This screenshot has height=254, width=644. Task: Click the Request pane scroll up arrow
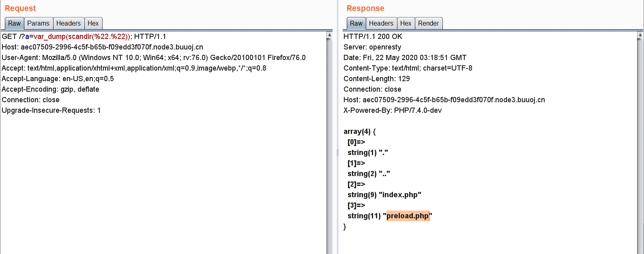click(330, 35)
